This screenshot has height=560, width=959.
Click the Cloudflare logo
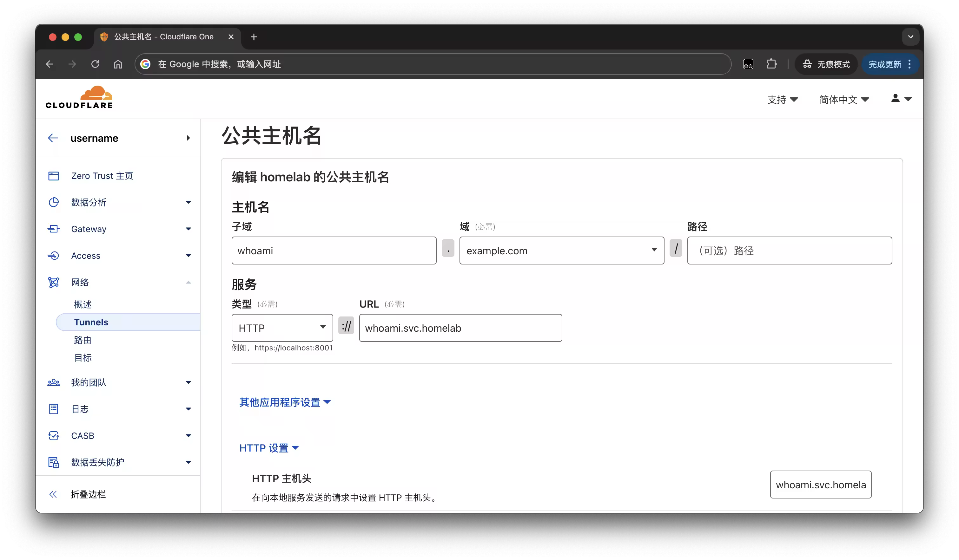click(79, 97)
